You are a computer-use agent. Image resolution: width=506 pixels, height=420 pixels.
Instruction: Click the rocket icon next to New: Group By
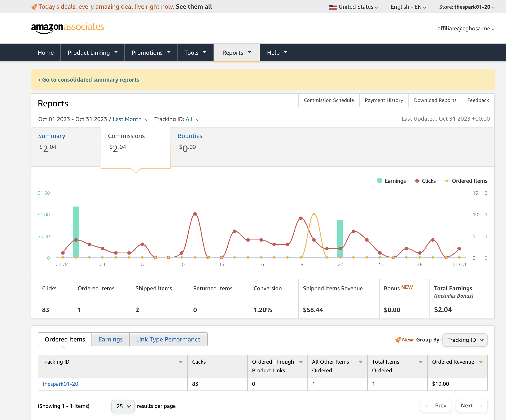398,340
